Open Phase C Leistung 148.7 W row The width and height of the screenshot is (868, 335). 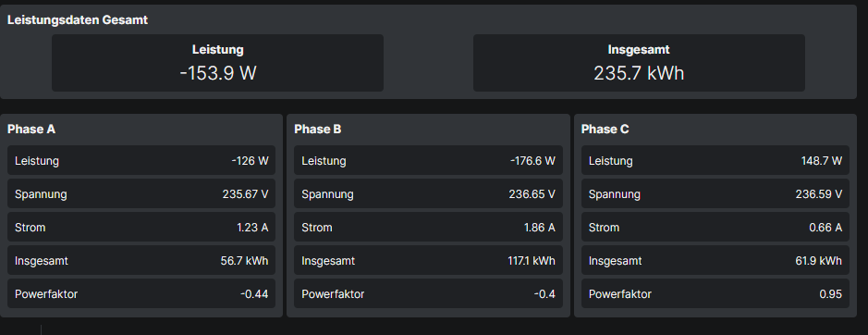click(x=715, y=161)
